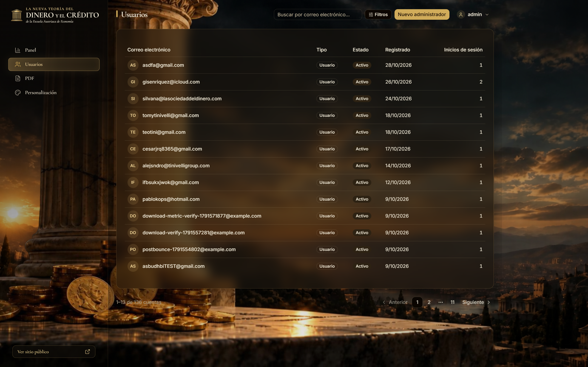Click the Nuevo administrador button
The height and width of the screenshot is (367, 588).
point(422,14)
